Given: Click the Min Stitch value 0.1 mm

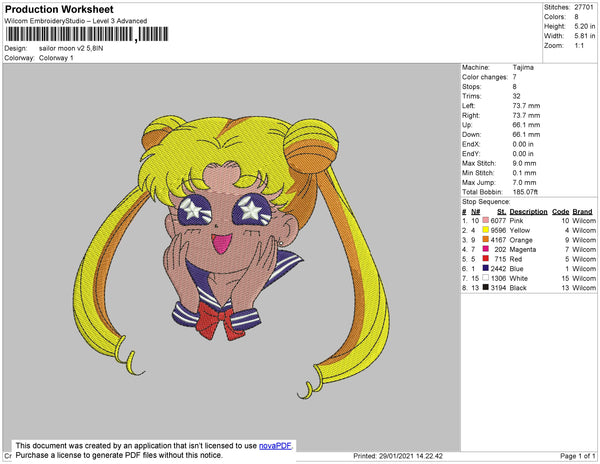Looking at the screenshot, I should coord(524,173).
